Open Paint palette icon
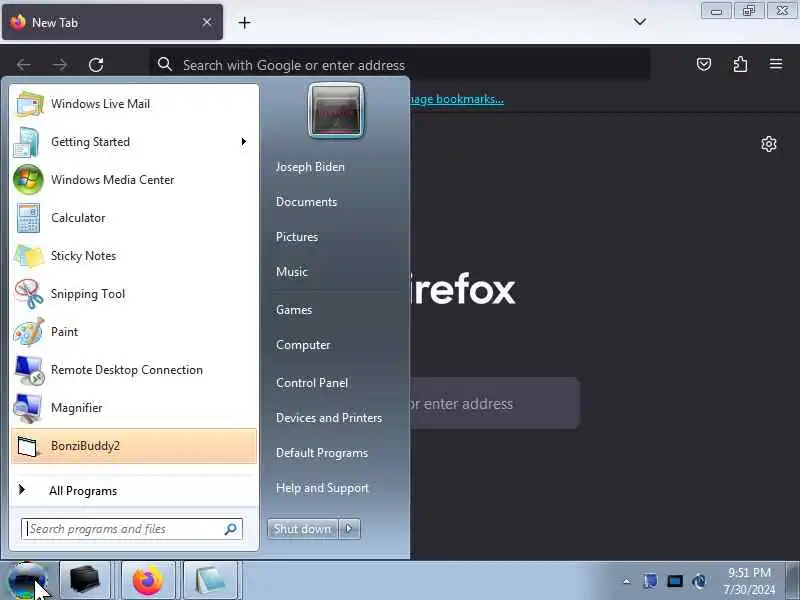The image size is (800, 600). (x=29, y=332)
